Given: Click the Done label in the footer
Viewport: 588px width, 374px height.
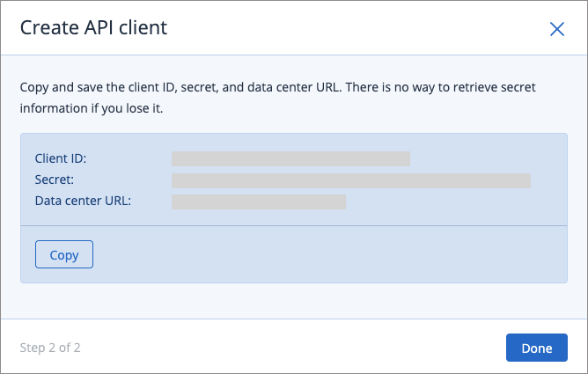Looking at the screenshot, I should click(537, 348).
